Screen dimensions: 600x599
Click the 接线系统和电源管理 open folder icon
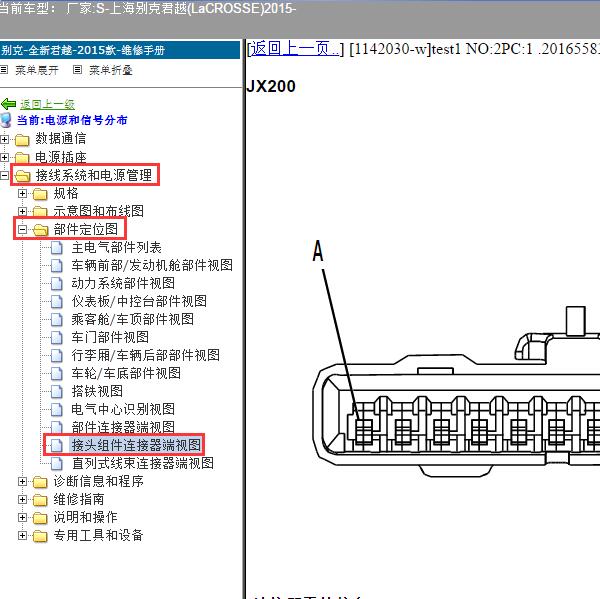coord(22,176)
